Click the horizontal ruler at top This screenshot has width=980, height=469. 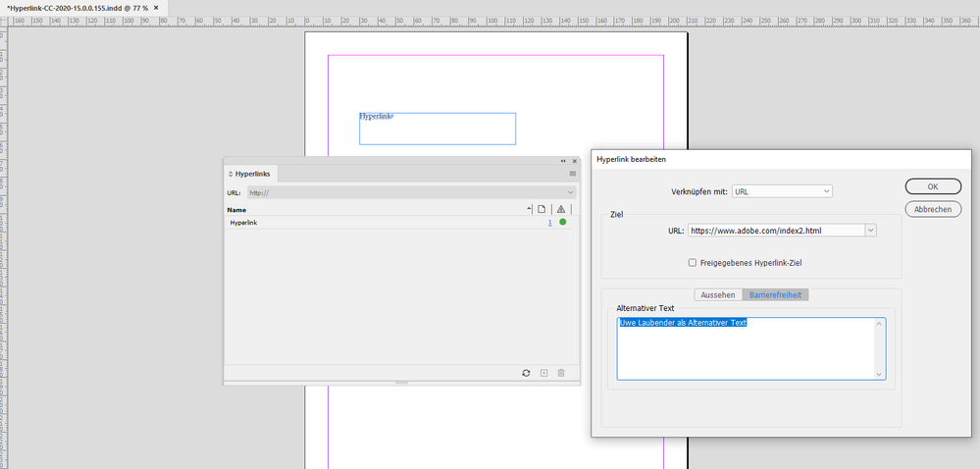click(x=493, y=22)
